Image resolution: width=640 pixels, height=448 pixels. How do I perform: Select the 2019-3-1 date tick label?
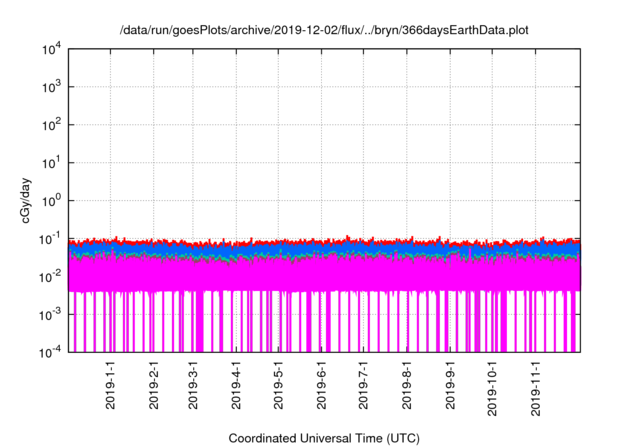192,385
